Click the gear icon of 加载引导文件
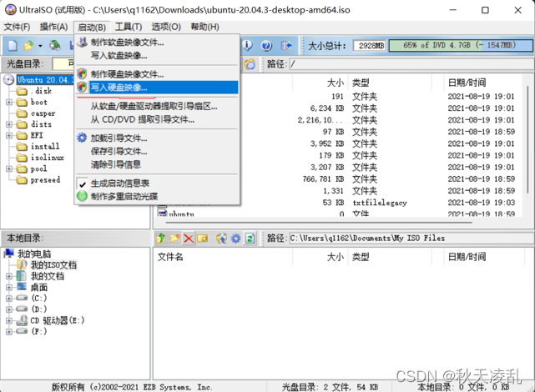The image size is (535, 392). tap(82, 138)
